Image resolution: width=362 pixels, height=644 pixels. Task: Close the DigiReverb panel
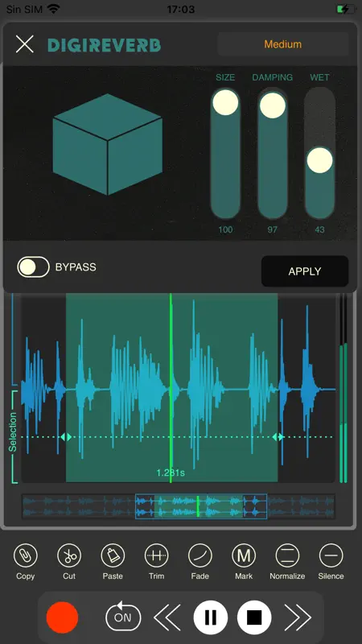[25, 44]
